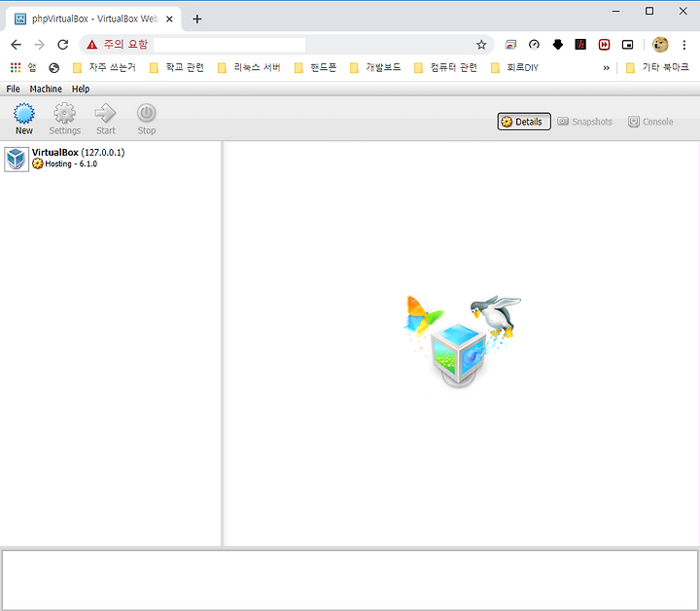Open the File menu
Viewport: 700px width, 611px height.
pos(13,89)
